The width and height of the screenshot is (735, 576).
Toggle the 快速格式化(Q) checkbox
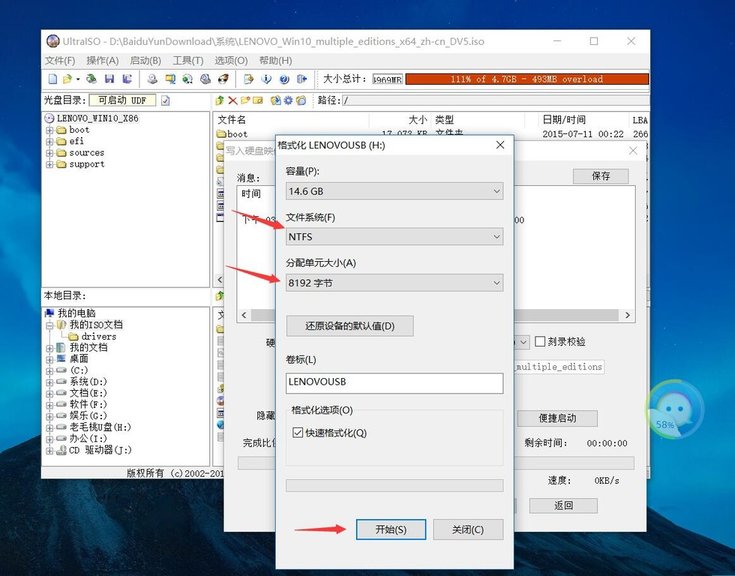tap(297, 432)
